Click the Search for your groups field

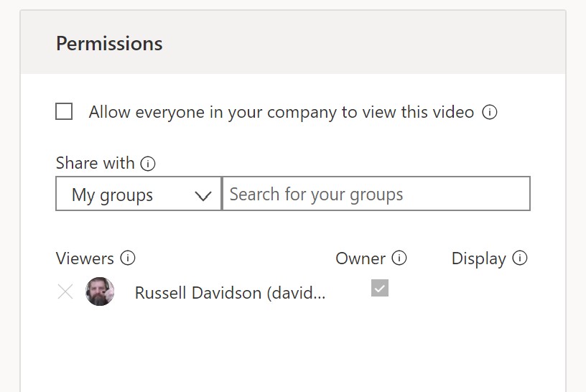tap(376, 194)
